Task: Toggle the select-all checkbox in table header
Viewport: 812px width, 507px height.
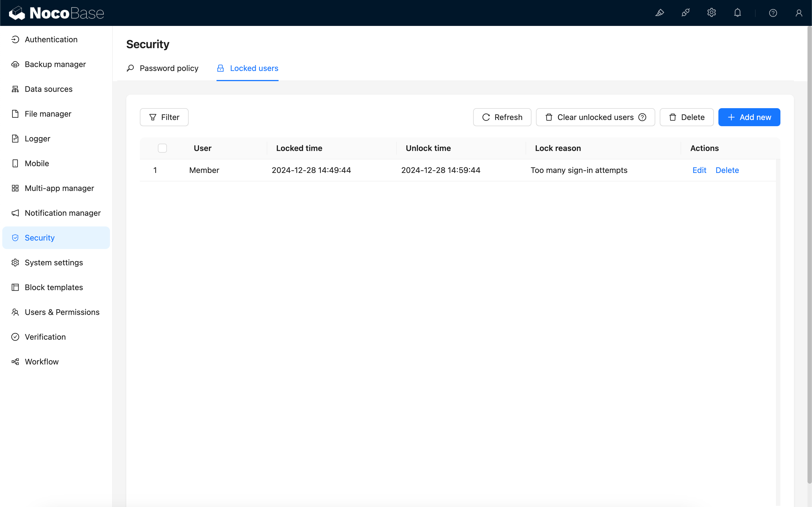Action: click(x=162, y=148)
